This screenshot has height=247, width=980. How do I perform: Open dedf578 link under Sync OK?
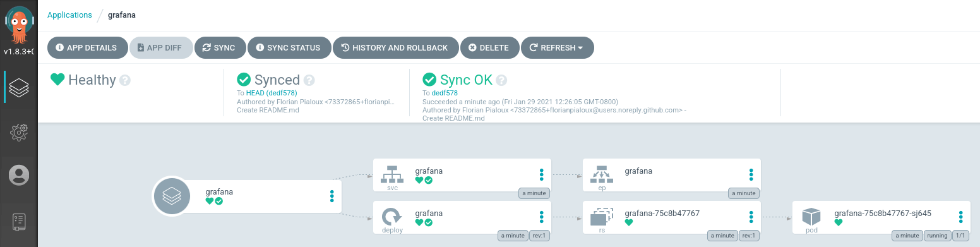click(x=444, y=93)
